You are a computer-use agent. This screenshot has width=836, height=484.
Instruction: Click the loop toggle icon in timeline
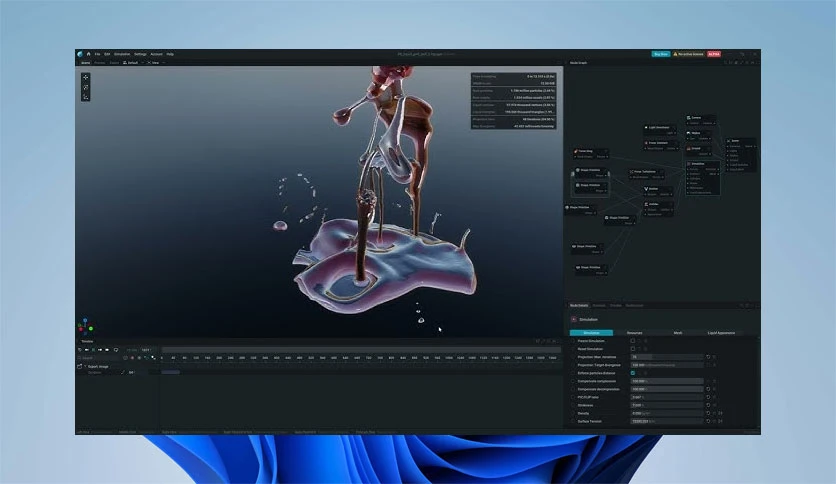point(116,350)
